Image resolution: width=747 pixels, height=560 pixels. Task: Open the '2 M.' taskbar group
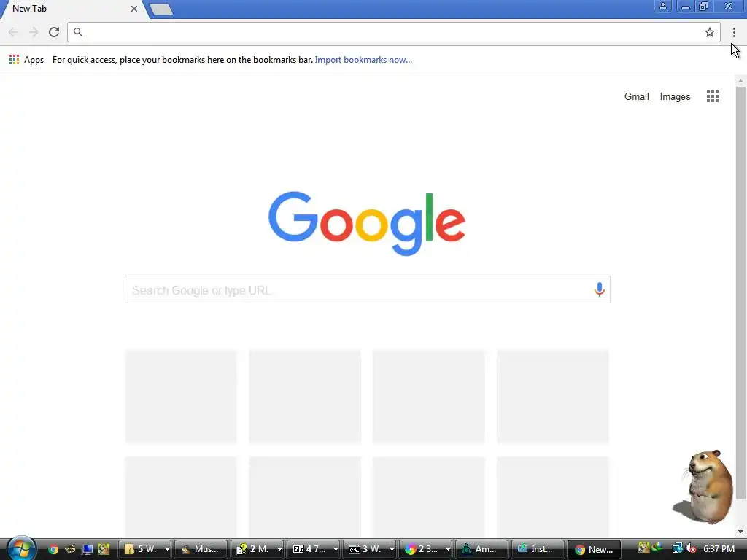(x=252, y=549)
